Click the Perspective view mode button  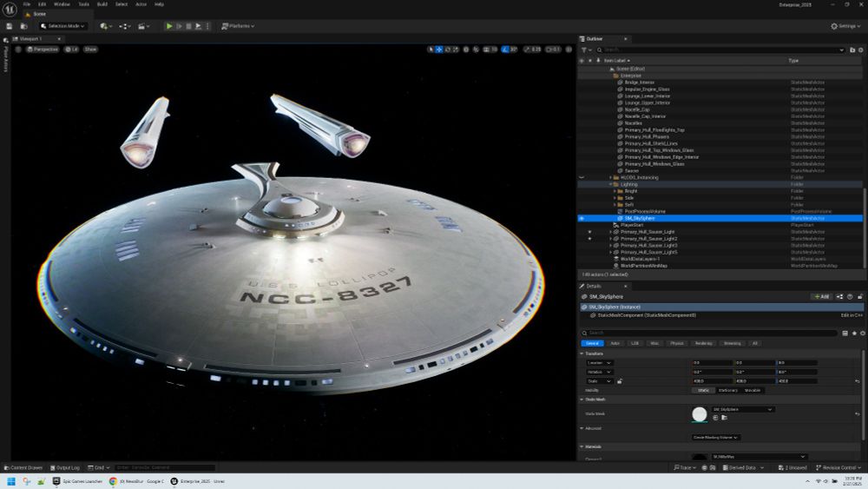[x=43, y=50]
